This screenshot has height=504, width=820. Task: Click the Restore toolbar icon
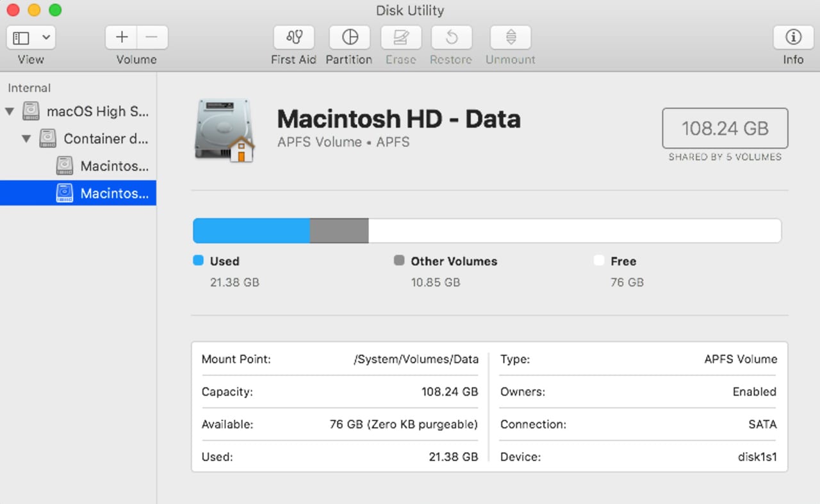tap(451, 38)
